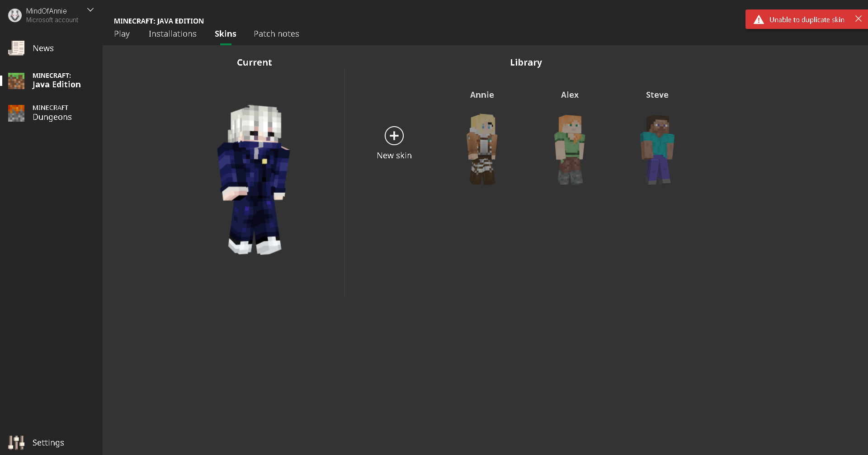The height and width of the screenshot is (455, 868).
Task: Select Minecraft Dungeons in sidebar
Action: 52,113
